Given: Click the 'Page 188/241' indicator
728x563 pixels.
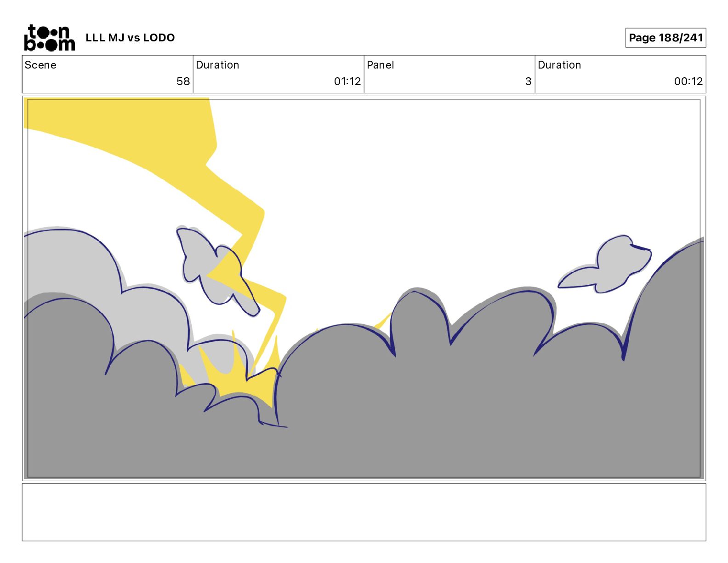Looking at the screenshot, I should point(665,38).
